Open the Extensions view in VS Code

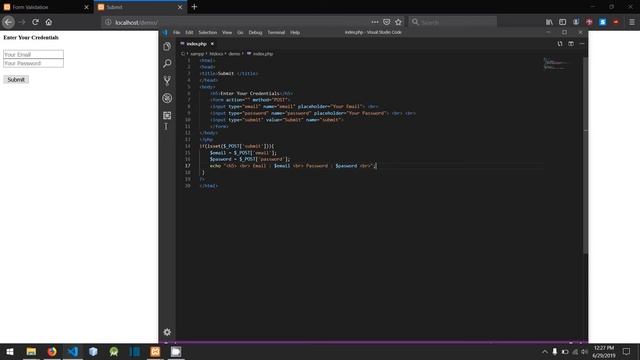167,116
